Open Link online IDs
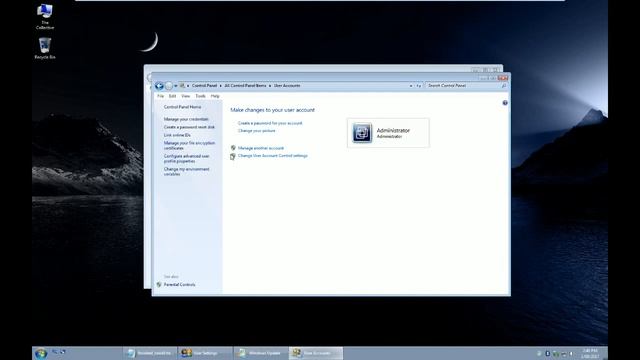Screen dimensions: 640x360 tap(177, 135)
